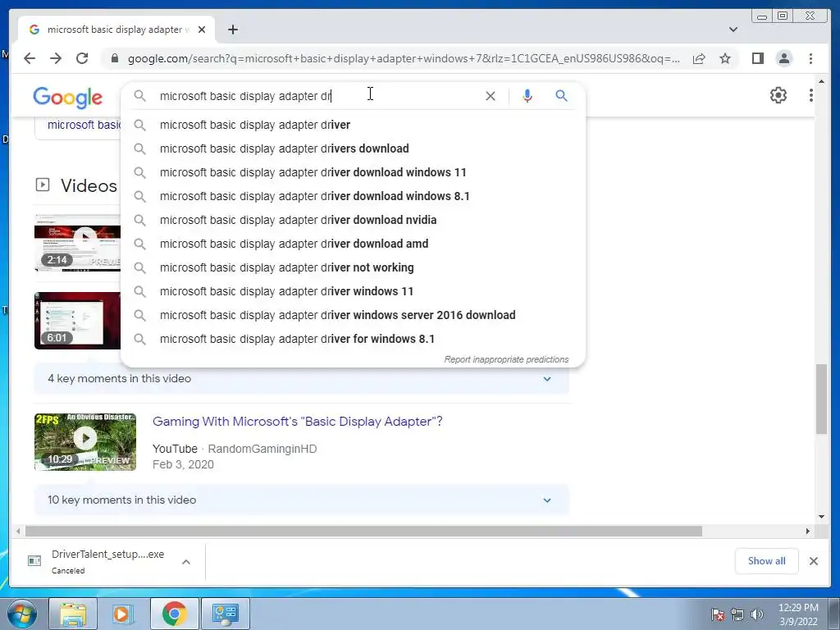Open the 2:14 video thumbnail

[78, 243]
